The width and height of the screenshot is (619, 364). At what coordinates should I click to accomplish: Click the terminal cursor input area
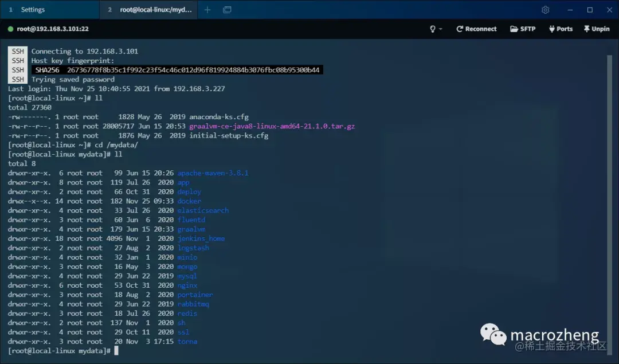(x=117, y=350)
